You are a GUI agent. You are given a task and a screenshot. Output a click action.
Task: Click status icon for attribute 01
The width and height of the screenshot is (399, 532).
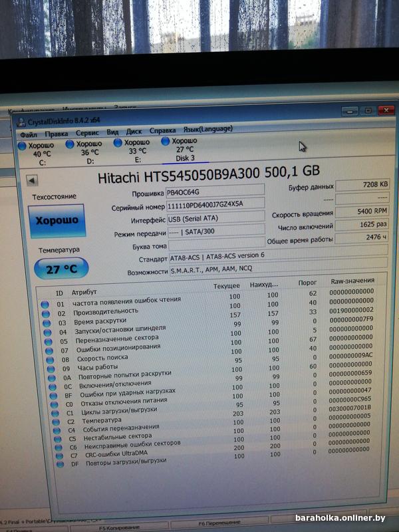(45, 305)
